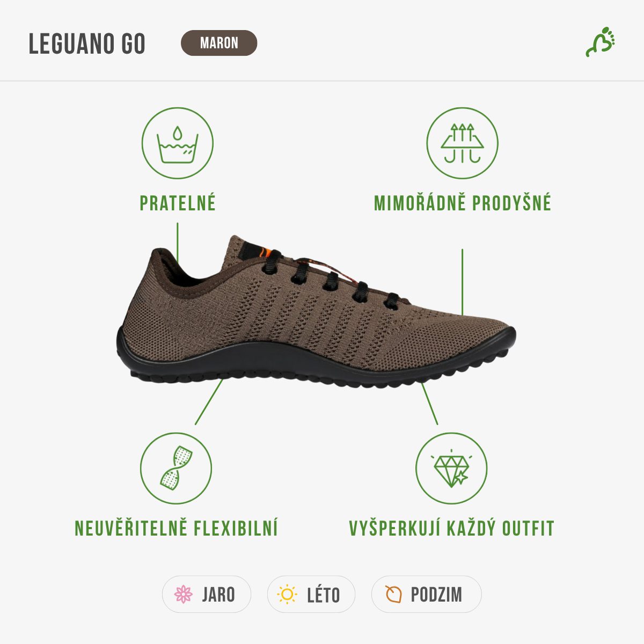Click the sun icon beside LÉTO
This screenshot has width=644, height=644.
pos(287,594)
